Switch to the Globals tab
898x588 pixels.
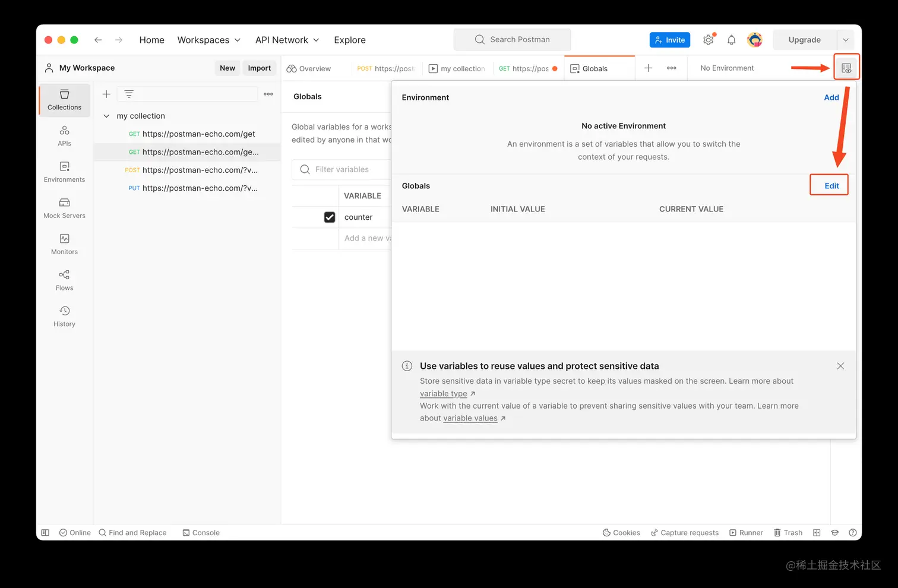coord(599,68)
